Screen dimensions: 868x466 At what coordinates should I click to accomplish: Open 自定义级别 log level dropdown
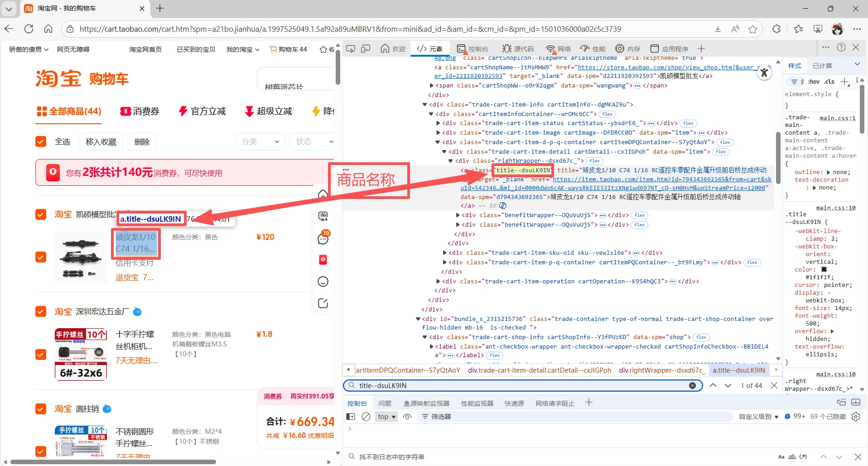pyautogui.click(x=759, y=417)
